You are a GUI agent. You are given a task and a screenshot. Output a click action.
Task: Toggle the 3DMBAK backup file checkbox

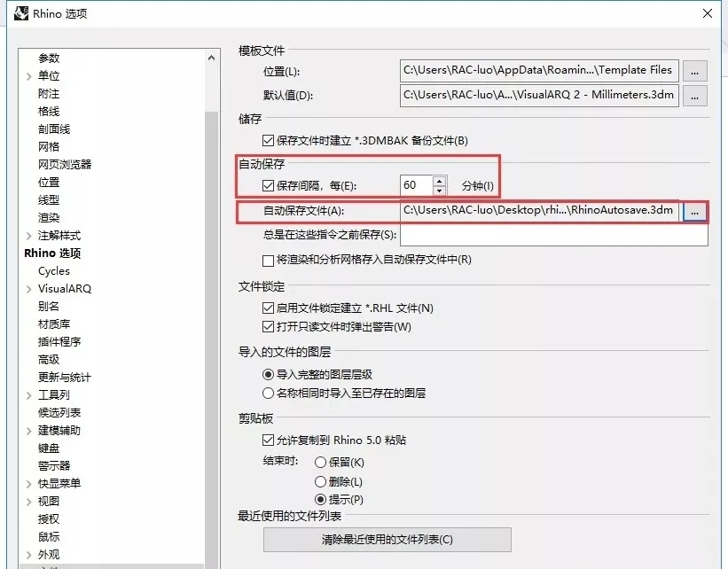[269, 140]
